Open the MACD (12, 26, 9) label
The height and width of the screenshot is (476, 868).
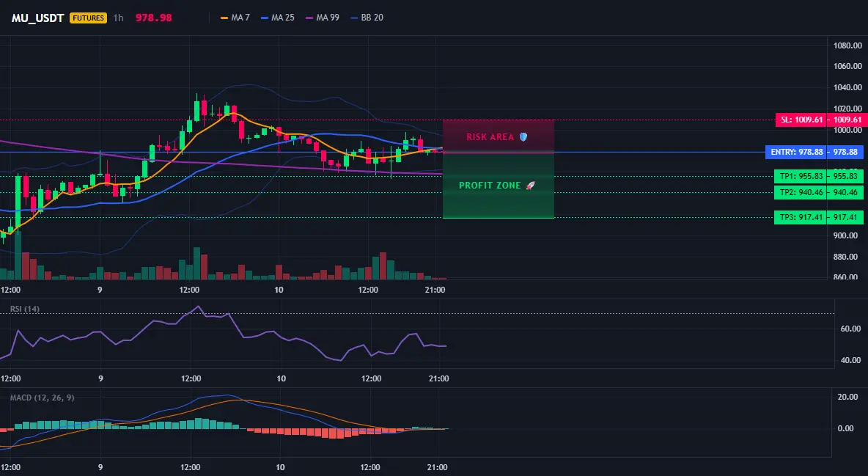[42, 398]
